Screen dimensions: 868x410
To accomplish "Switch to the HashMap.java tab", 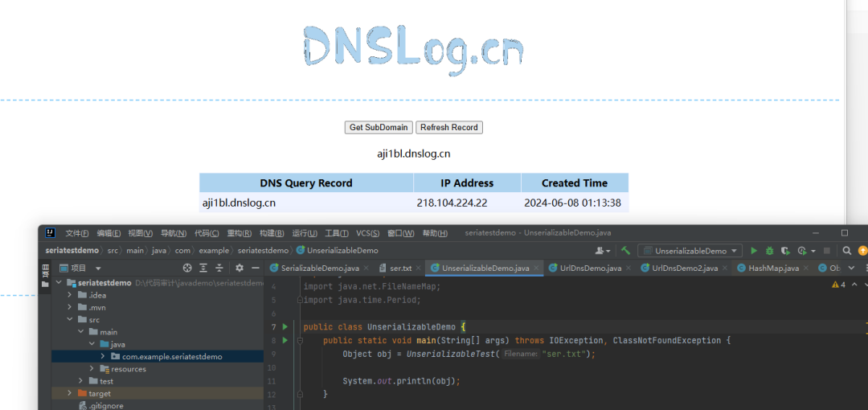I will coord(773,269).
